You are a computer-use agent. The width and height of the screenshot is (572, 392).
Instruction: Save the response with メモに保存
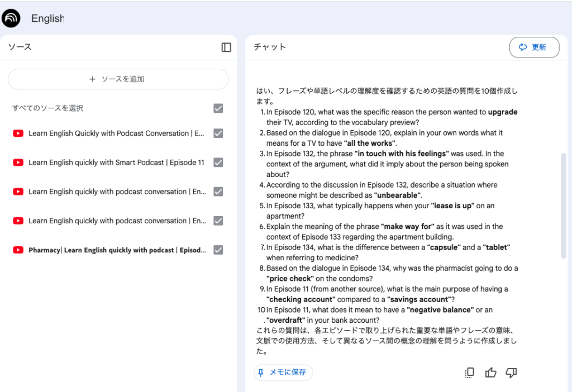click(x=283, y=372)
